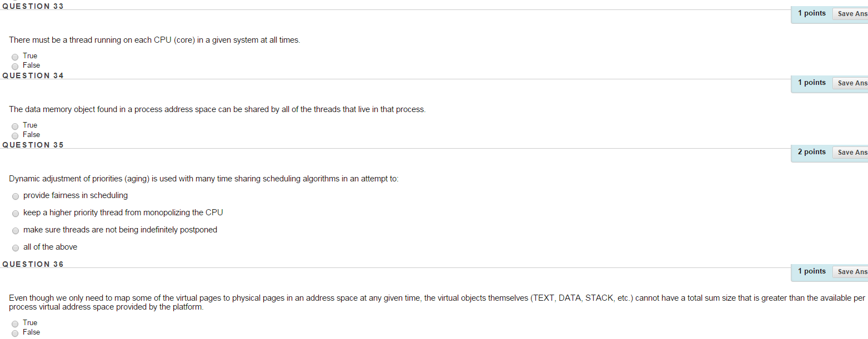Click the QUESTION 35 heading
Viewport: 868px width, 339px height.
(x=33, y=145)
